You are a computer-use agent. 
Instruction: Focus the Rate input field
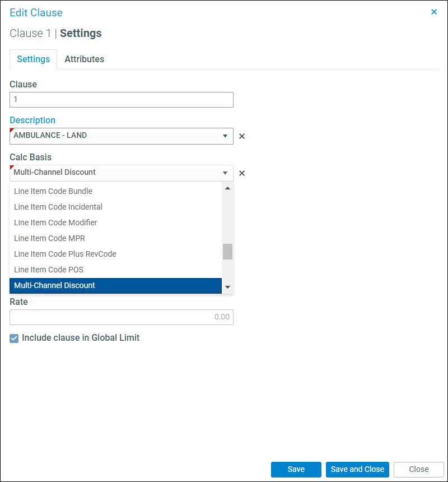[x=122, y=317]
